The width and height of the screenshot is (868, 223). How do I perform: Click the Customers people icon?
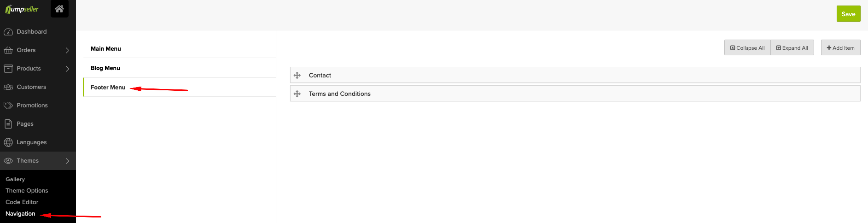8,87
